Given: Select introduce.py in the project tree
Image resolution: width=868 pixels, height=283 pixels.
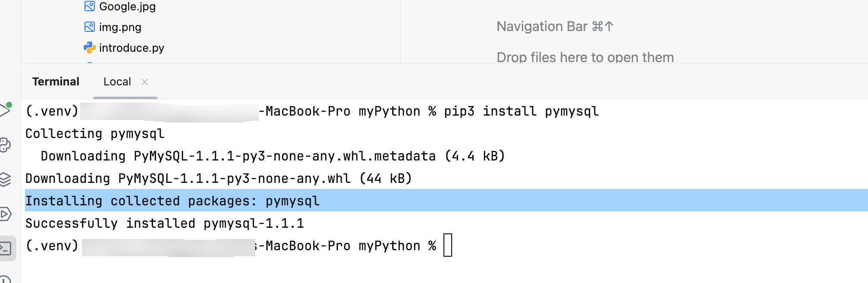Looking at the screenshot, I should click(x=131, y=48).
